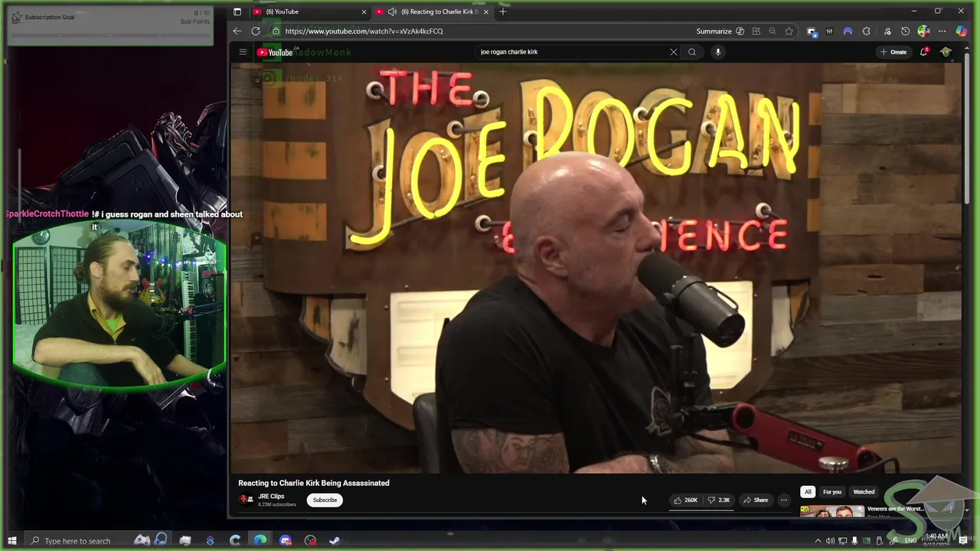Start voice search with microphone icon
The image size is (980, 551).
click(717, 52)
